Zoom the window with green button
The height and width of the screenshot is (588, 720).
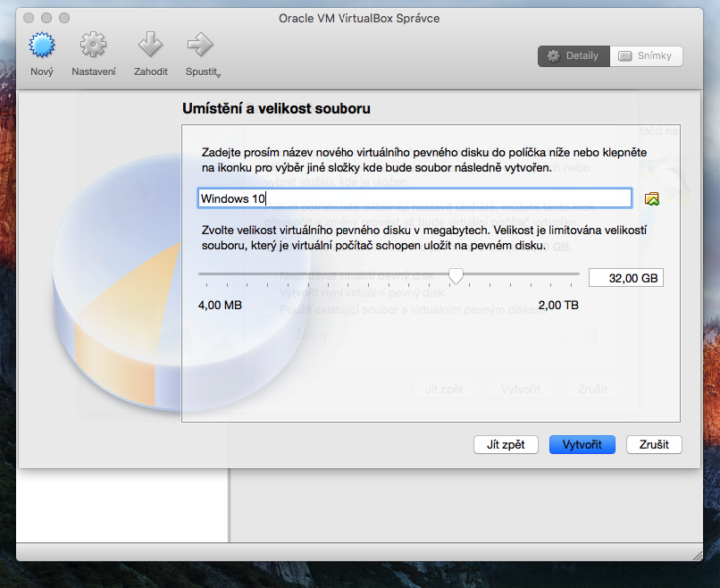[x=63, y=18]
